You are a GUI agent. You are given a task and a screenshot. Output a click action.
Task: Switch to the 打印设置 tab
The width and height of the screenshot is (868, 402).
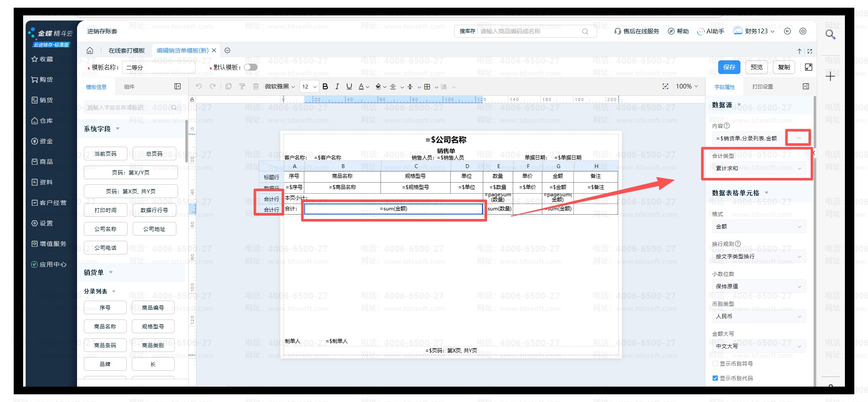point(762,87)
